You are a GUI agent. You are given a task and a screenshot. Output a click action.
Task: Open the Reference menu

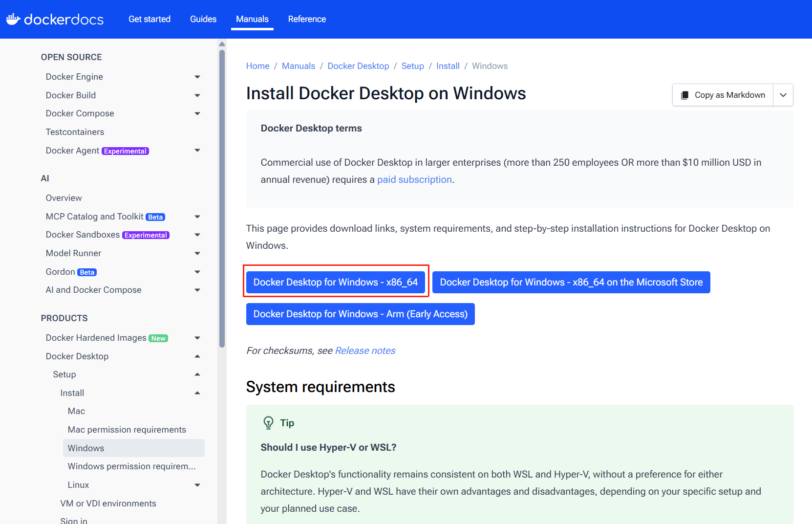(x=307, y=19)
